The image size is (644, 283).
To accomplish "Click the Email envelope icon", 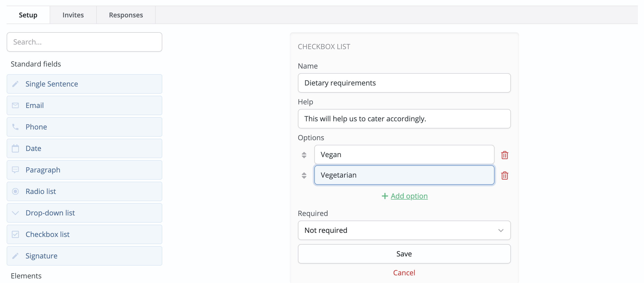I will [x=16, y=105].
